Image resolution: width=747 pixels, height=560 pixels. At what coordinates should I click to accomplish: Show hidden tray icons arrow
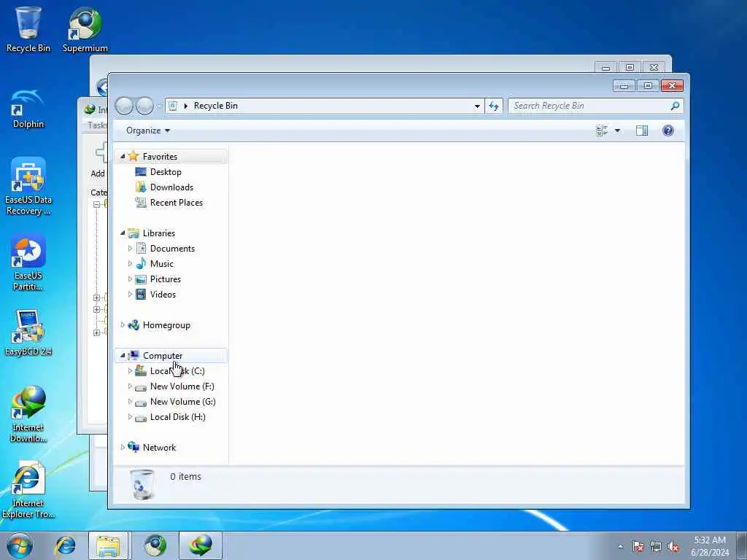[620, 546]
